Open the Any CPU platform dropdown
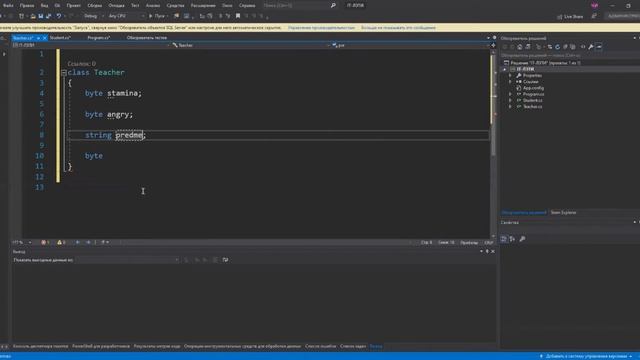The height and width of the screenshot is (360, 640). pos(126,16)
